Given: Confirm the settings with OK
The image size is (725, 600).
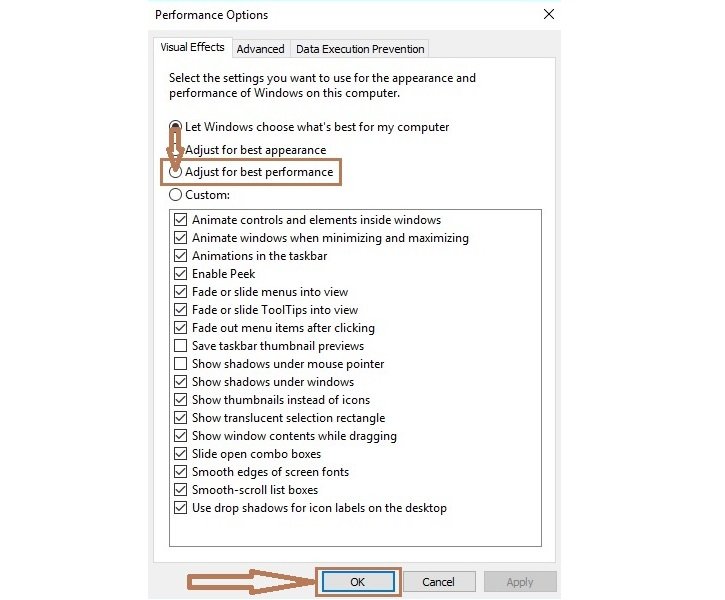Looking at the screenshot, I should point(358,582).
